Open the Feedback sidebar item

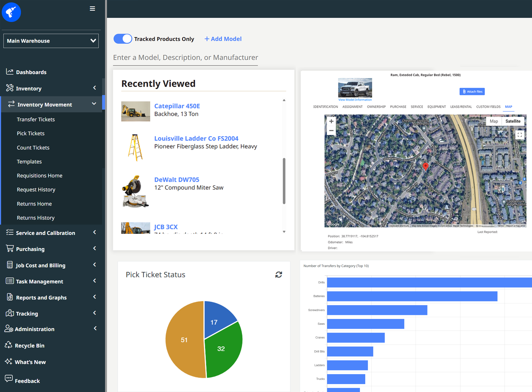(27, 381)
